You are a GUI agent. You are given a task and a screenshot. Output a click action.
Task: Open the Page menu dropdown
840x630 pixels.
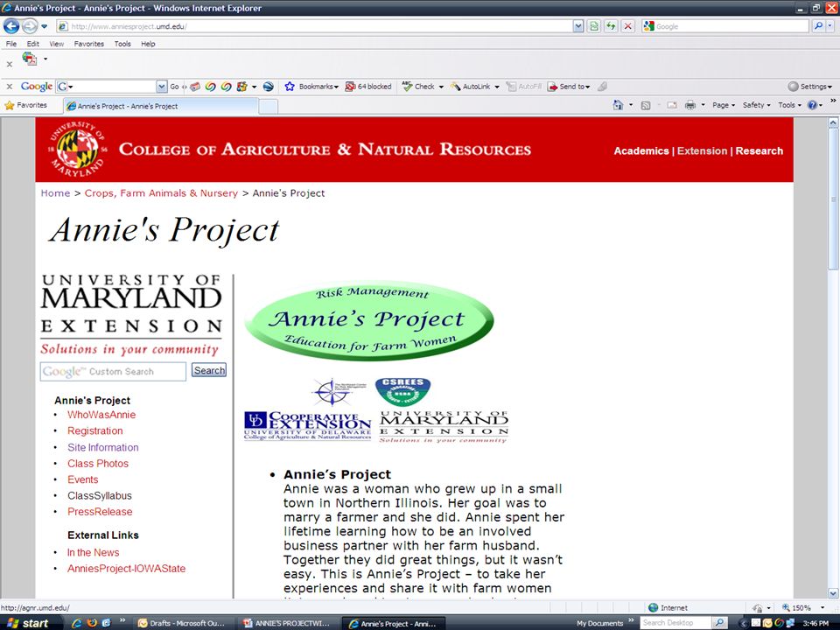click(724, 105)
